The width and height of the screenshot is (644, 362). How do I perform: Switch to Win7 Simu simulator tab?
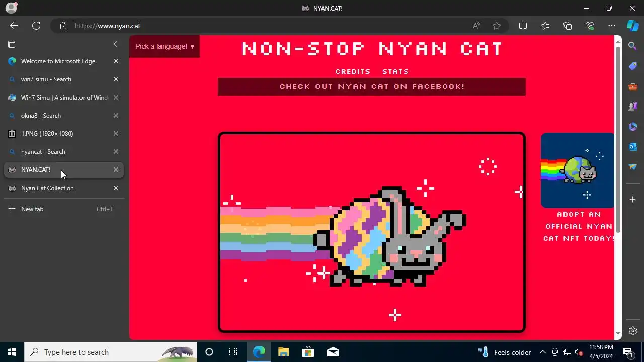point(64,98)
